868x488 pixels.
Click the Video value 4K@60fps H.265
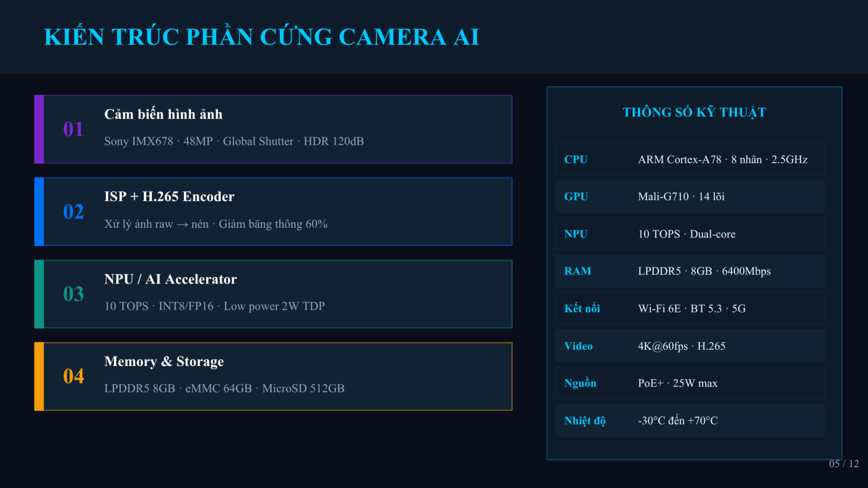pyautogui.click(x=681, y=346)
